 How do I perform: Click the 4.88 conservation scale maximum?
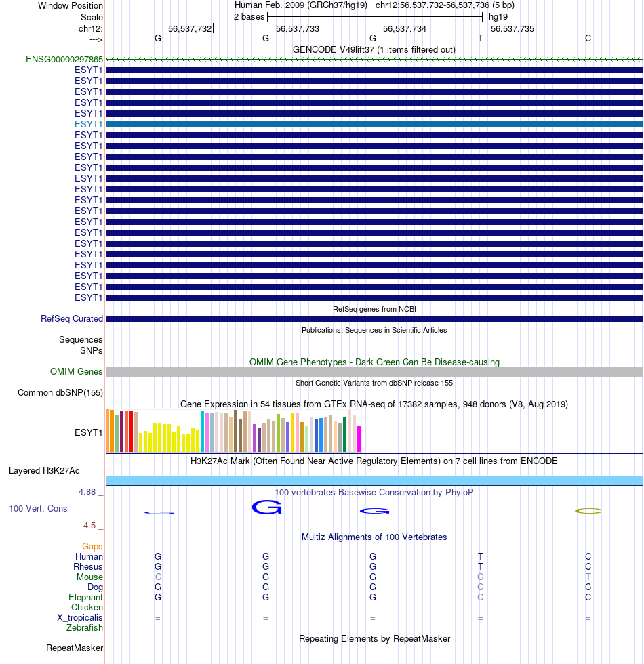pyautogui.click(x=87, y=492)
